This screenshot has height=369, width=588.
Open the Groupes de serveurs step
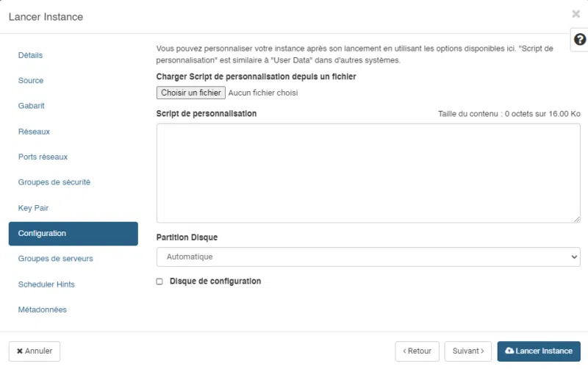(x=55, y=259)
